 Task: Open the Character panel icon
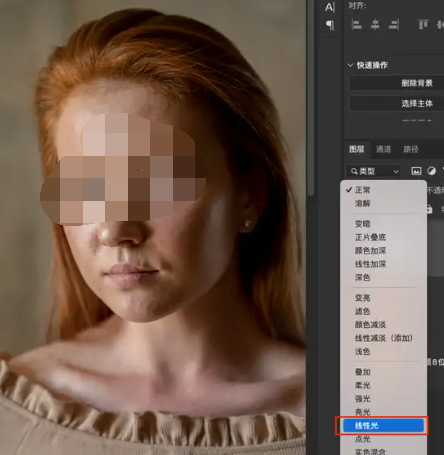[330, 7]
